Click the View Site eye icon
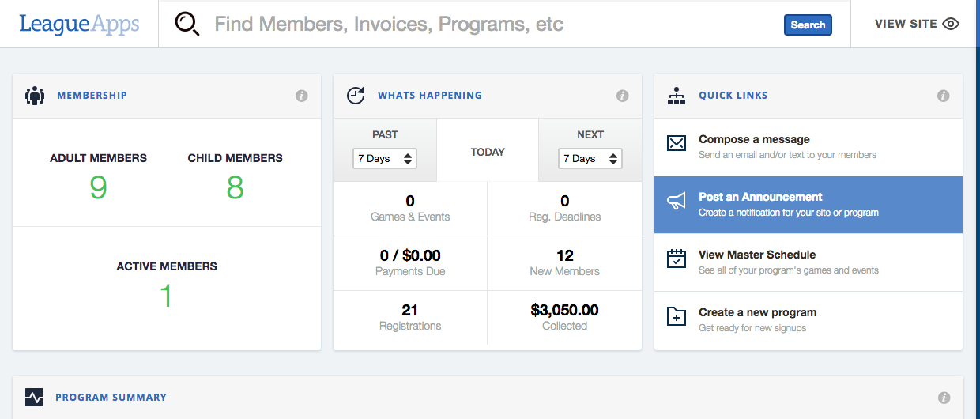This screenshot has width=980, height=419. click(951, 24)
